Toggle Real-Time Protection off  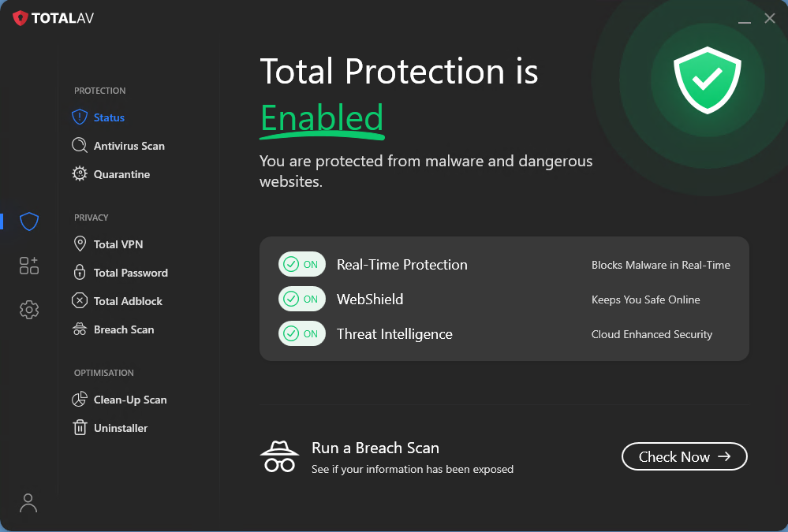pos(301,265)
